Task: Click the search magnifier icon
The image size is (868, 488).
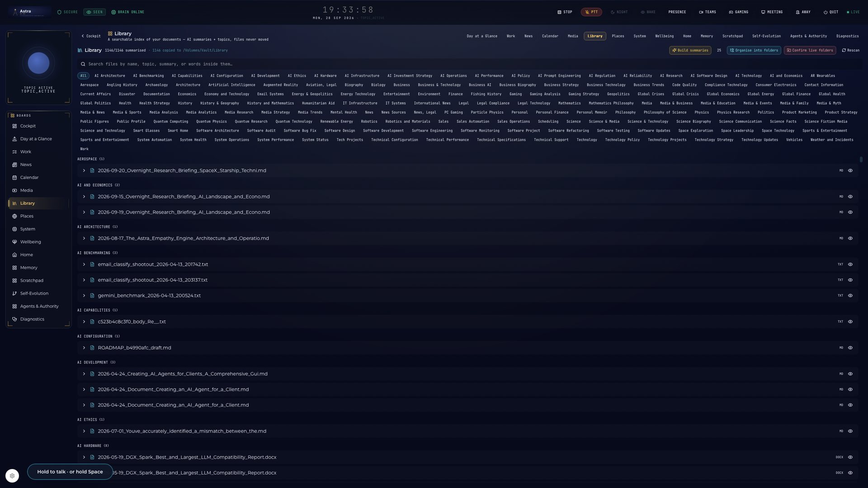Action: 83,64
